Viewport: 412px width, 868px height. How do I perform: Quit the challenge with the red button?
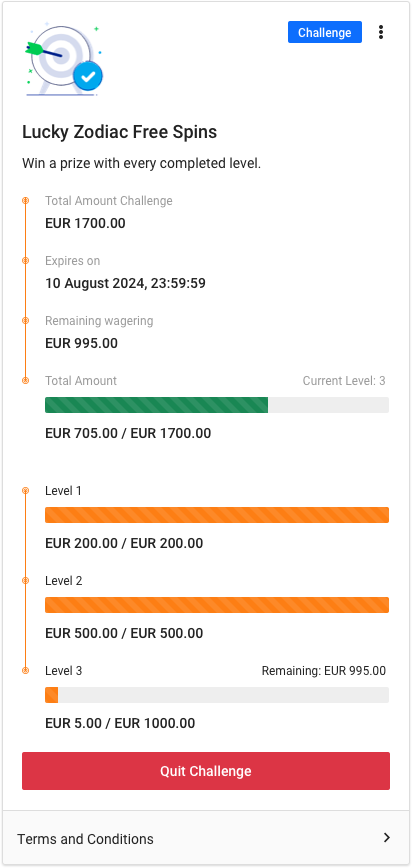[x=206, y=771]
